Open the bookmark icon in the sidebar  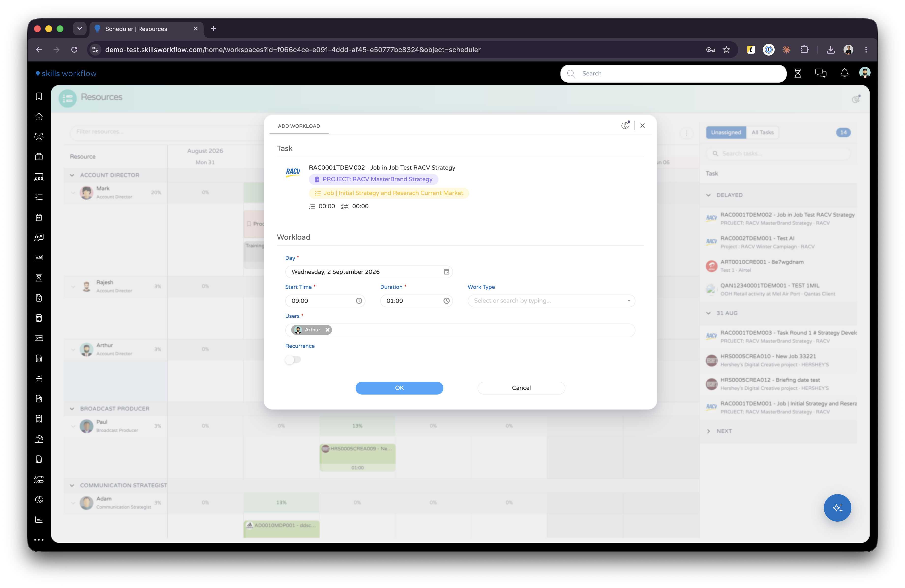click(x=39, y=97)
